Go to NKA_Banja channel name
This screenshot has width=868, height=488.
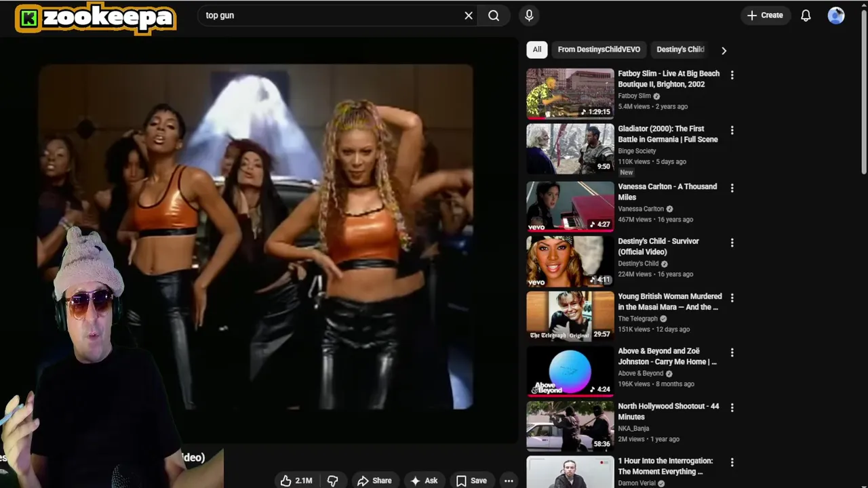point(633,428)
